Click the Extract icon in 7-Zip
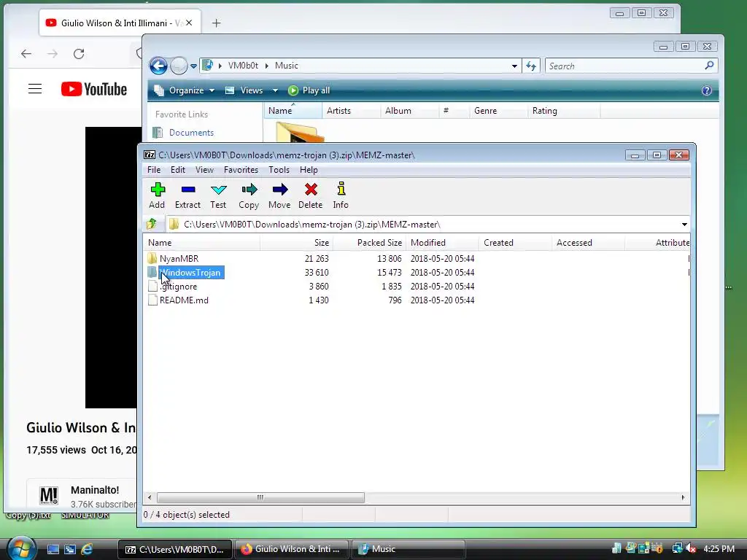This screenshot has width=747, height=560. (x=187, y=195)
